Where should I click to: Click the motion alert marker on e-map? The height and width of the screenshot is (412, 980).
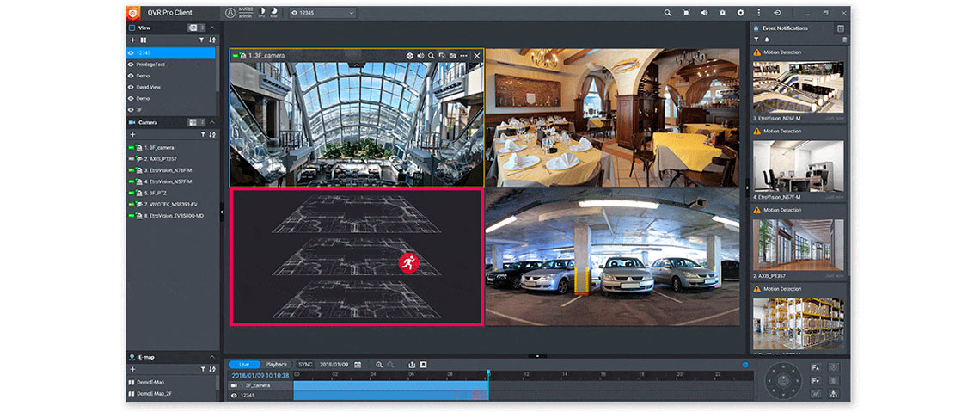click(x=408, y=263)
